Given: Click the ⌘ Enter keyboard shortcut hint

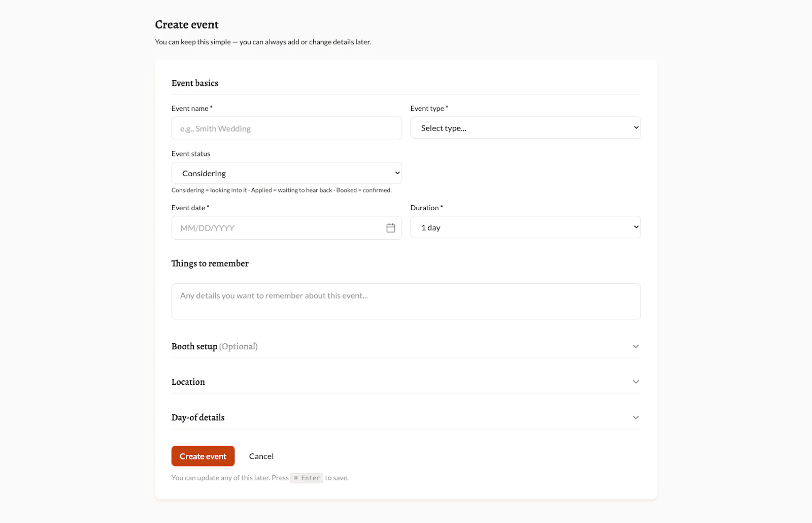Looking at the screenshot, I should click(x=307, y=478).
